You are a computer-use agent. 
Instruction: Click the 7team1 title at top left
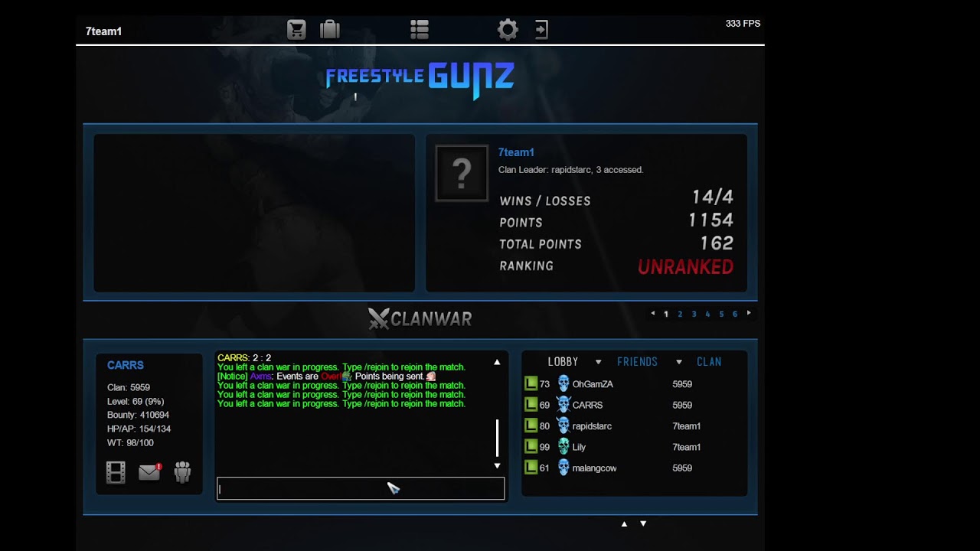(x=103, y=31)
